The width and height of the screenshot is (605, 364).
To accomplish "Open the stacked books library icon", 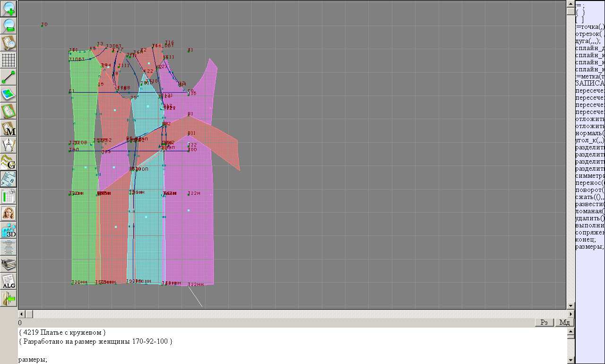I will (x=9, y=264).
